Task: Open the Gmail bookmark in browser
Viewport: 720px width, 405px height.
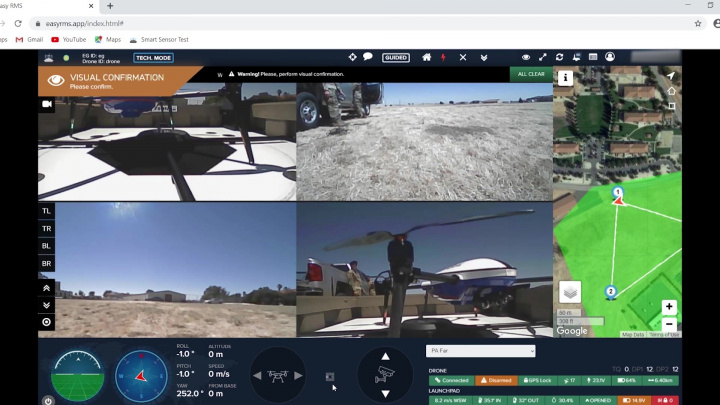Action: click(29, 39)
